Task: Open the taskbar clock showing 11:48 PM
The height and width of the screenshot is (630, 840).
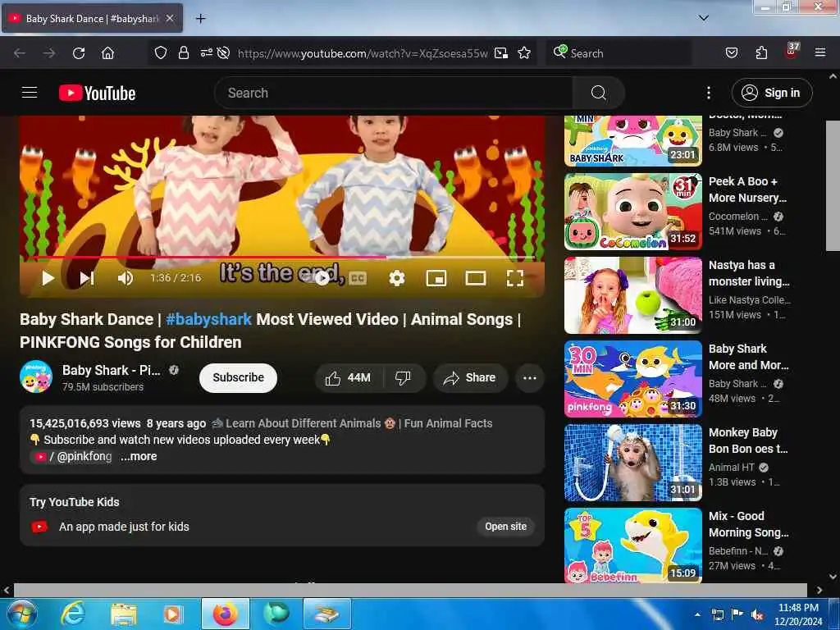Action: pyautogui.click(x=798, y=614)
